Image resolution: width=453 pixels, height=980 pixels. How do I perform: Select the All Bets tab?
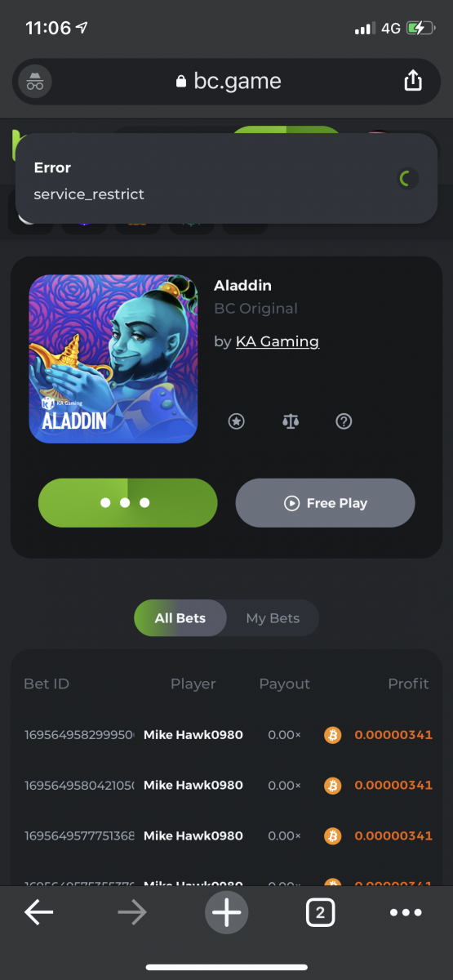(x=180, y=618)
